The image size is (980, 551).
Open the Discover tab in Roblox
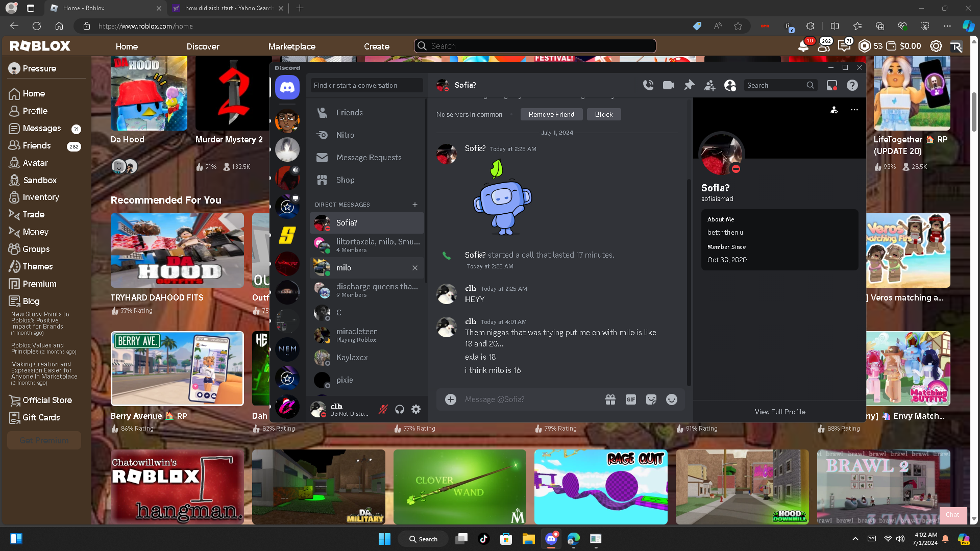point(203,46)
